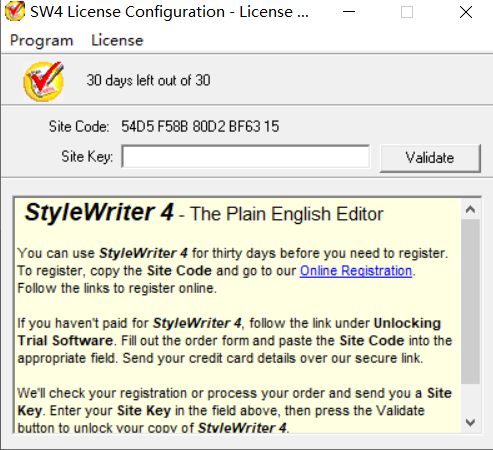Open the License menu
Viewport: 493px width, 450px height.
click(117, 40)
